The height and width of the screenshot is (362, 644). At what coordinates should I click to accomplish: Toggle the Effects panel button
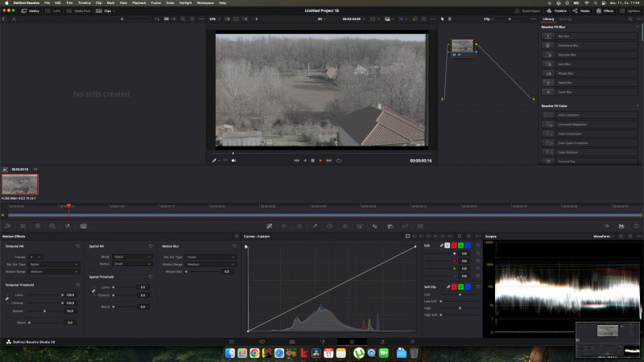coord(605,10)
